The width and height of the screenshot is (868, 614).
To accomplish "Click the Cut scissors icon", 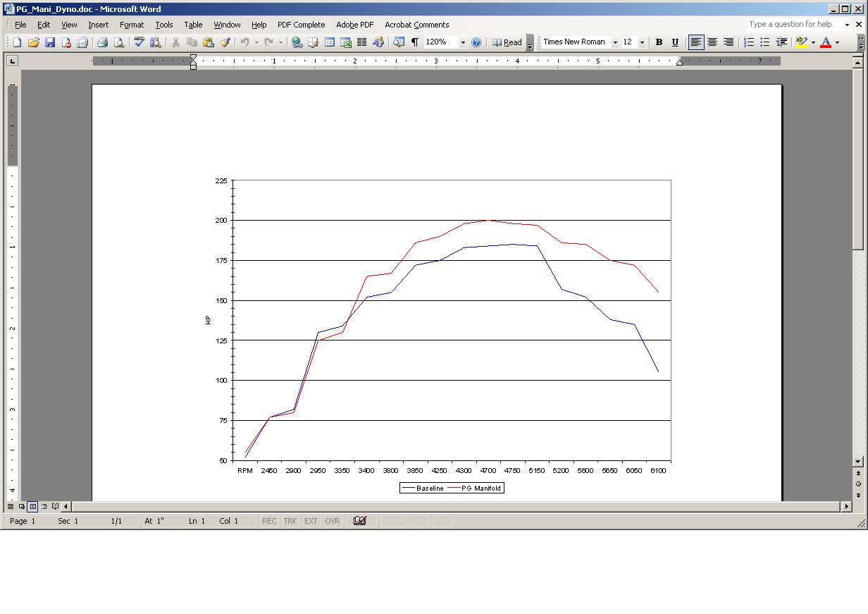I will pos(175,42).
